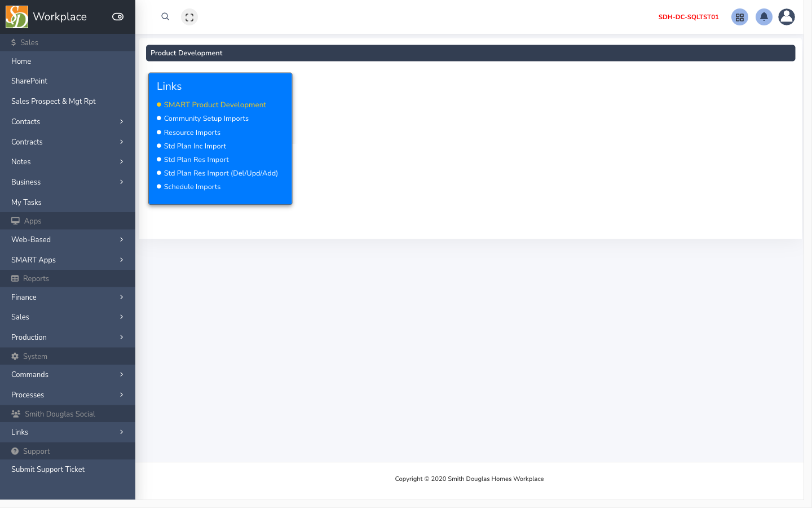
Task: Click the copyright footer text
Action: pyautogui.click(x=469, y=479)
